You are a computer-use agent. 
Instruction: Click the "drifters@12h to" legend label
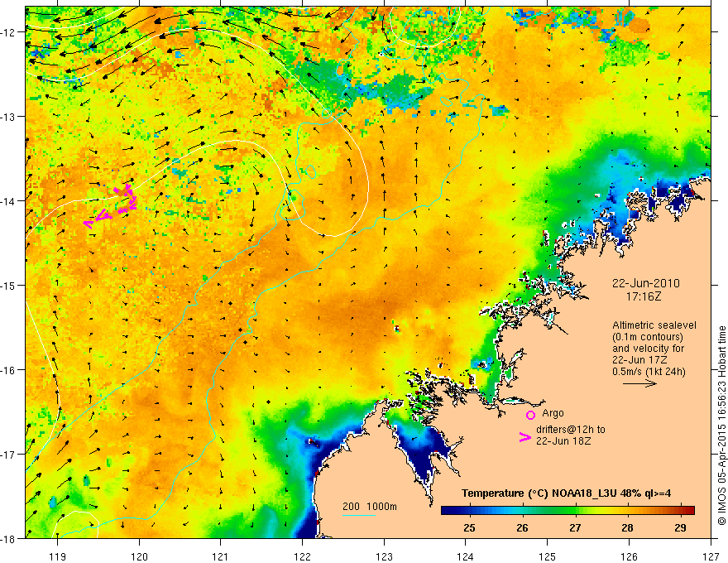[571, 430]
